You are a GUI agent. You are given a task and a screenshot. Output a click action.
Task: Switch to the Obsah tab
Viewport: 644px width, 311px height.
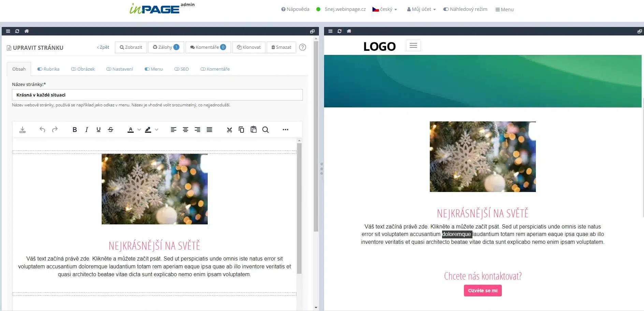pyautogui.click(x=19, y=69)
